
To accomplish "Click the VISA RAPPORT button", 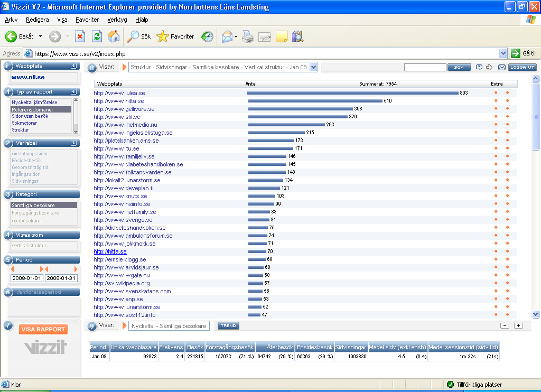I will coord(43,329).
